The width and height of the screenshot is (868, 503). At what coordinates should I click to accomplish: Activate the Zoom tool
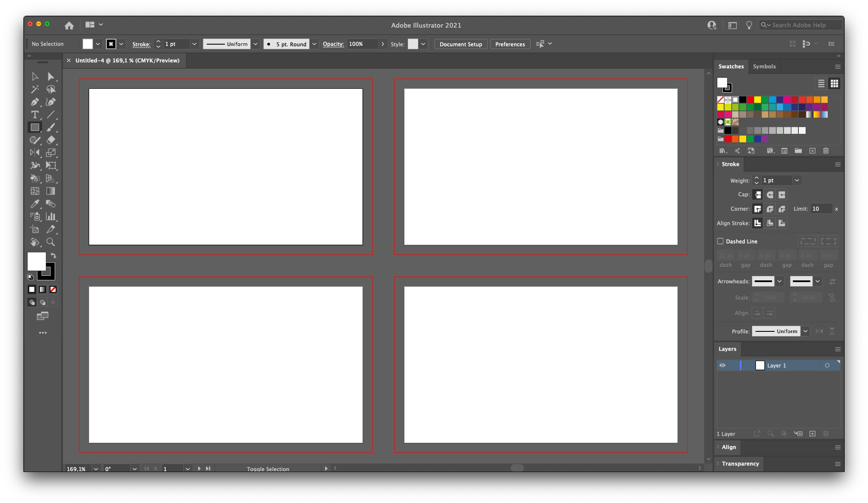[51, 242]
